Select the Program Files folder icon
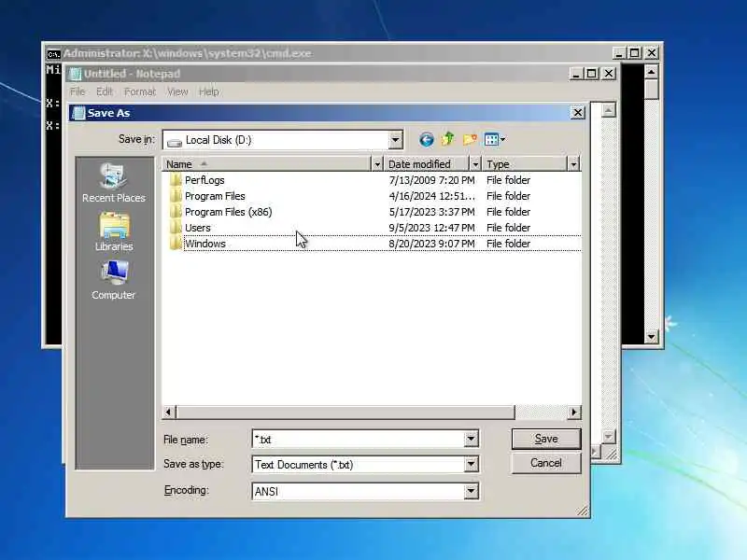 (x=176, y=196)
